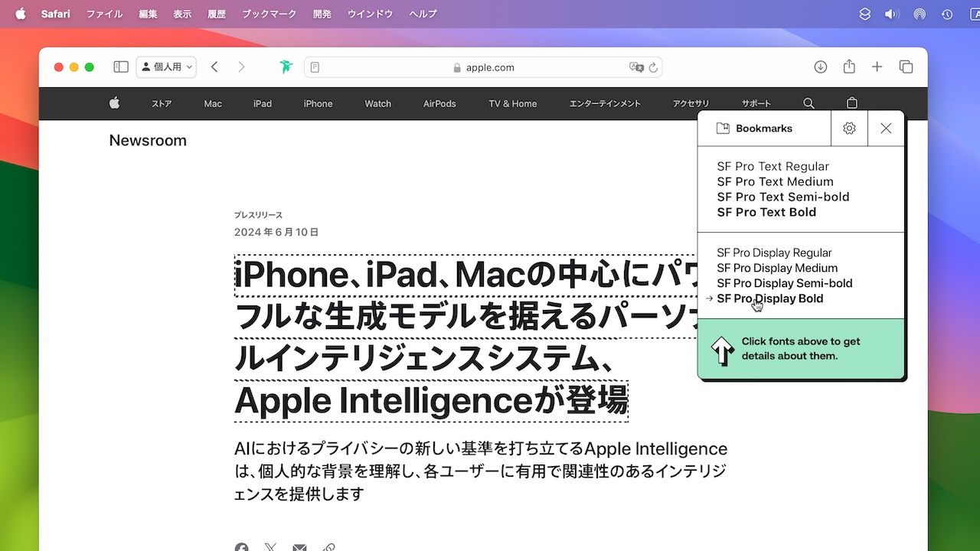
Task: Click the プレスリリース label
Action: click(x=258, y=215)
